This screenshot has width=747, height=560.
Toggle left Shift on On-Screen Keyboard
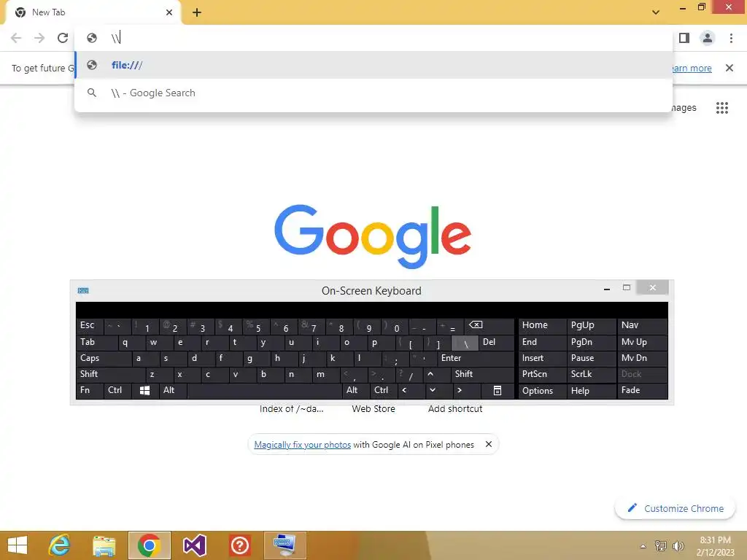[111, 374]
